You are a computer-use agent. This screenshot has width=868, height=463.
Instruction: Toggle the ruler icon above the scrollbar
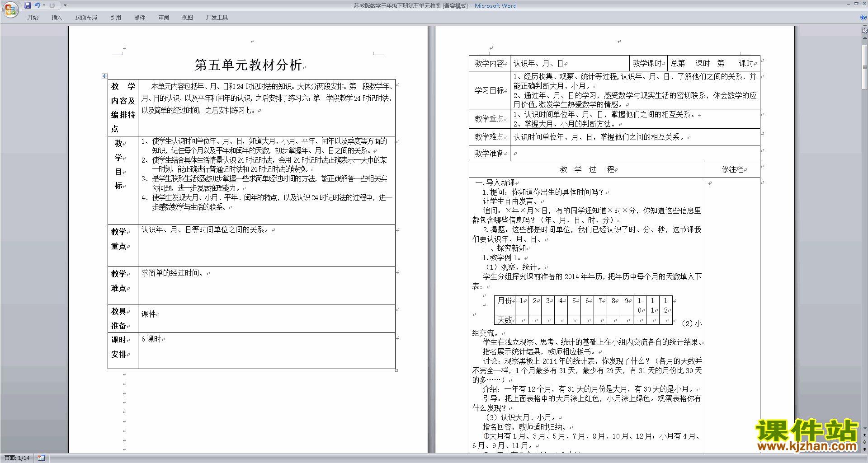864,30
